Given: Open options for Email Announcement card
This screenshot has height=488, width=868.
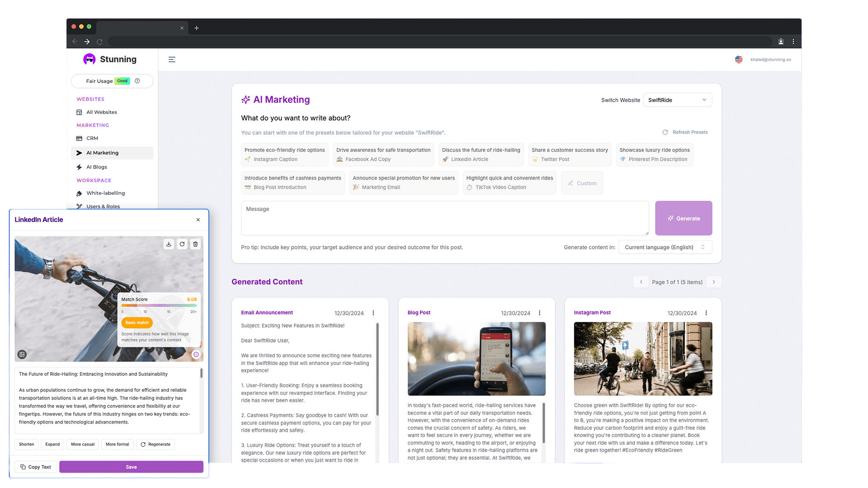Looking at the screenshot, I should coord(373,313).
